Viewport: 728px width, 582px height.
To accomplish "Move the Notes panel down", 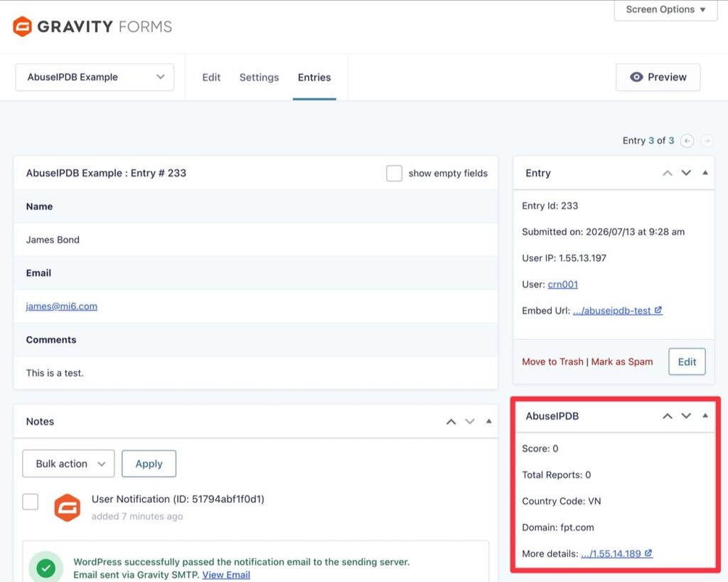I will click(470, 422).
